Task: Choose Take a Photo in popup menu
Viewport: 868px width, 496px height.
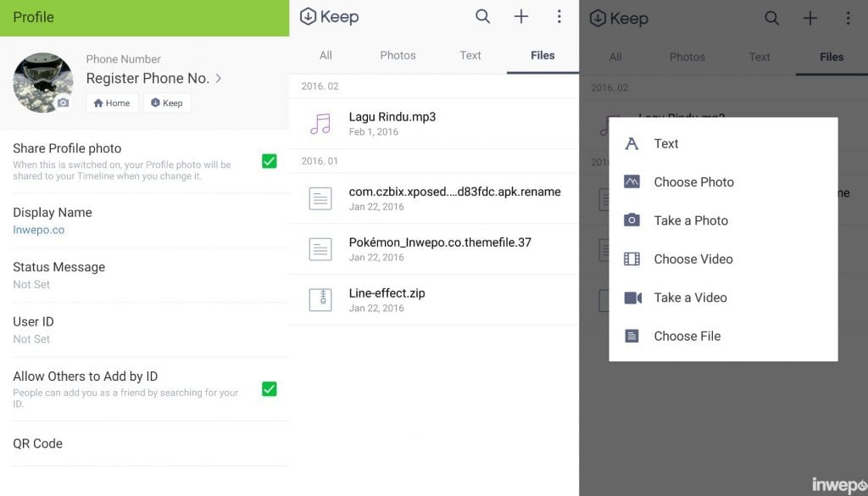Action: [x=723, y=221]
